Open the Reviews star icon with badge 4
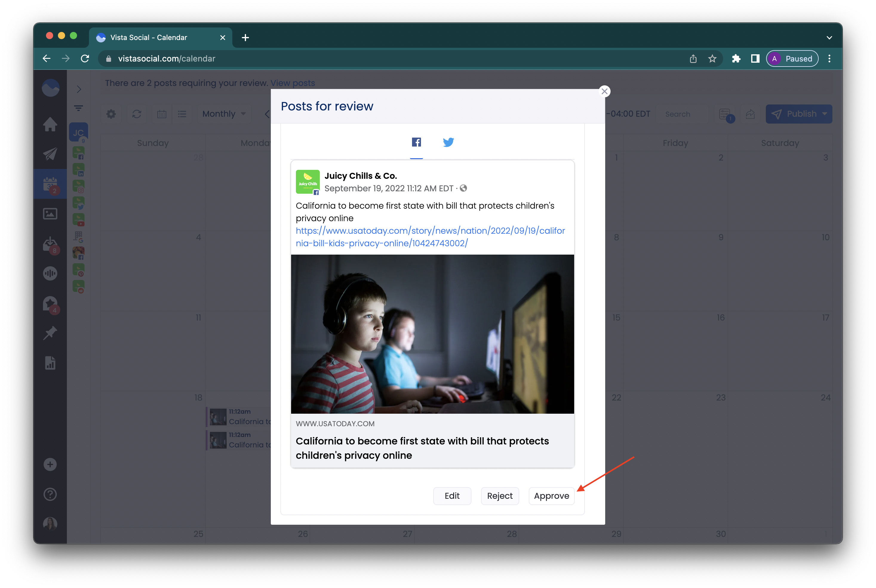This screenshot has height=588, width=876. coord(50,304)
